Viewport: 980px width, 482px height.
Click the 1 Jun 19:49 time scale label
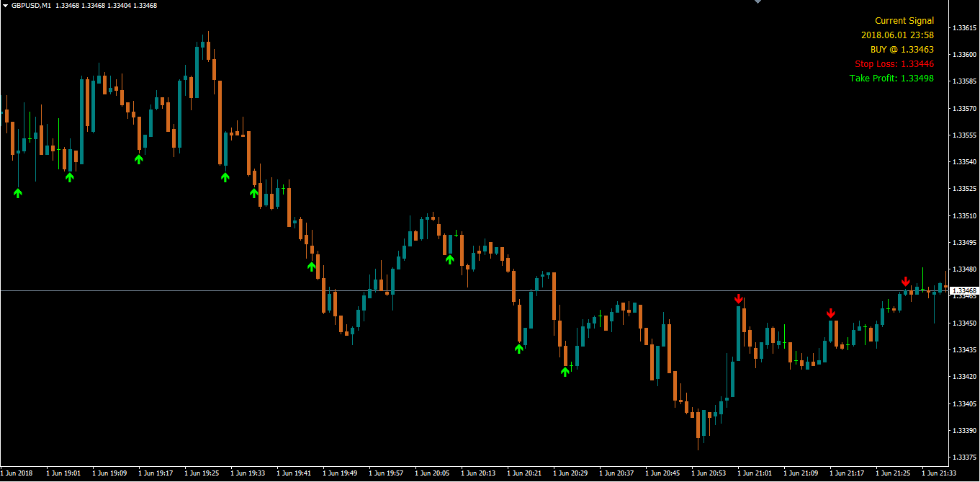coord(340,473)
